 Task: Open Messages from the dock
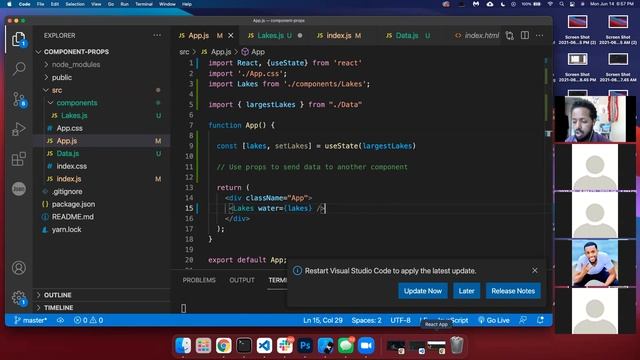(x=346, y=346)
